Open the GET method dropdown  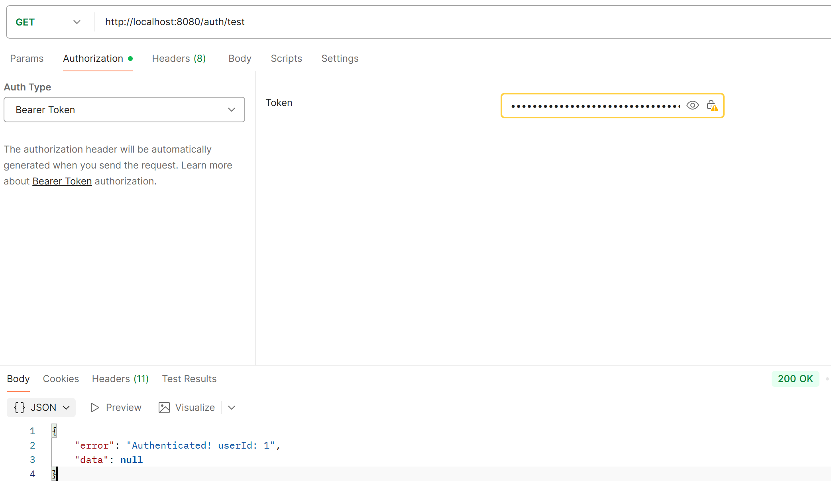pos(48,22)
